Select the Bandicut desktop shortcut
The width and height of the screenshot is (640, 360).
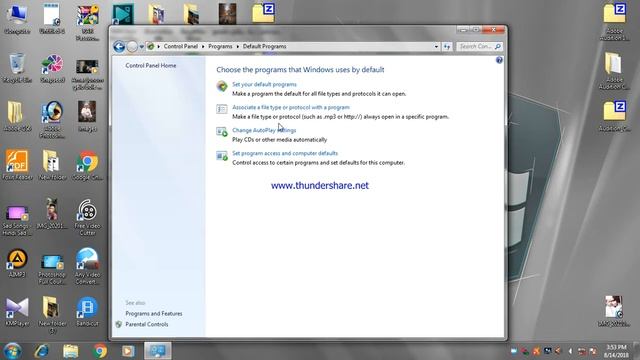tap(87, 312)
